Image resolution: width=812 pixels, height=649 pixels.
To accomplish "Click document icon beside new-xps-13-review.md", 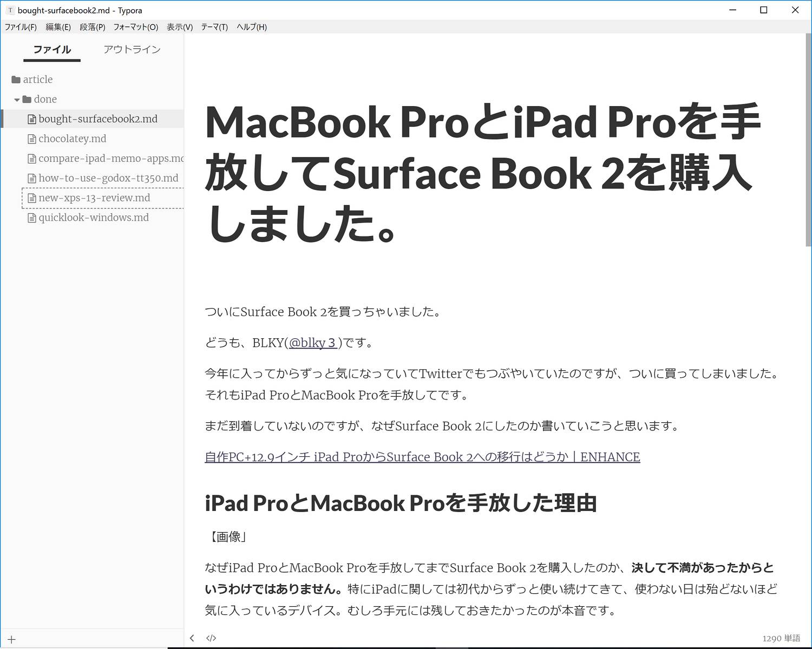I will click(32, 199).
